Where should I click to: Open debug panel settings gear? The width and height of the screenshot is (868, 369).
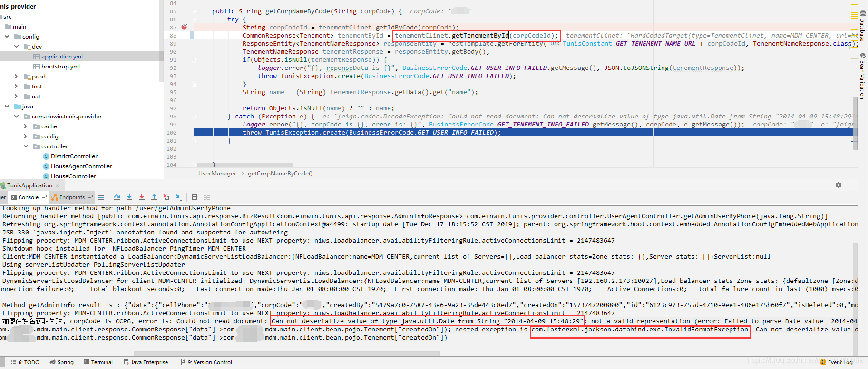pos(839,185)
